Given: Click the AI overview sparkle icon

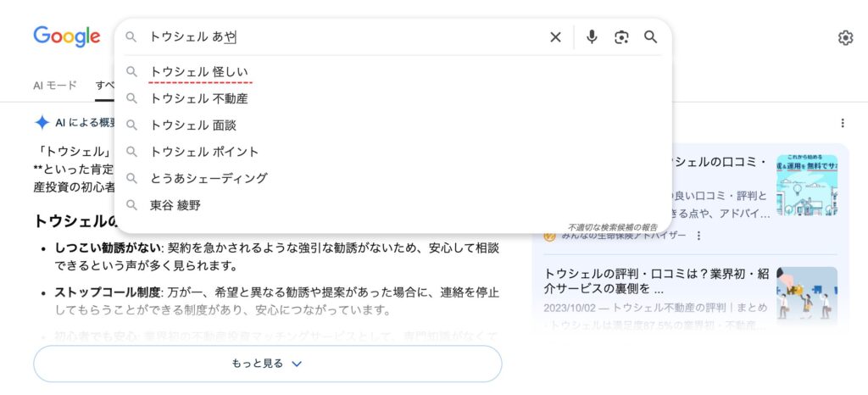Looking at the screenshot, I should [x=42, y=123].
